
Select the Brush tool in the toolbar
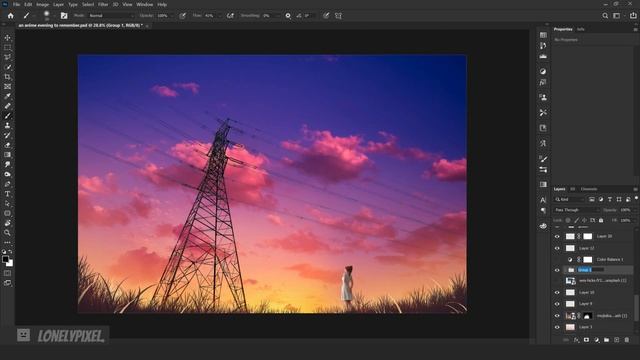click(7, 116)
